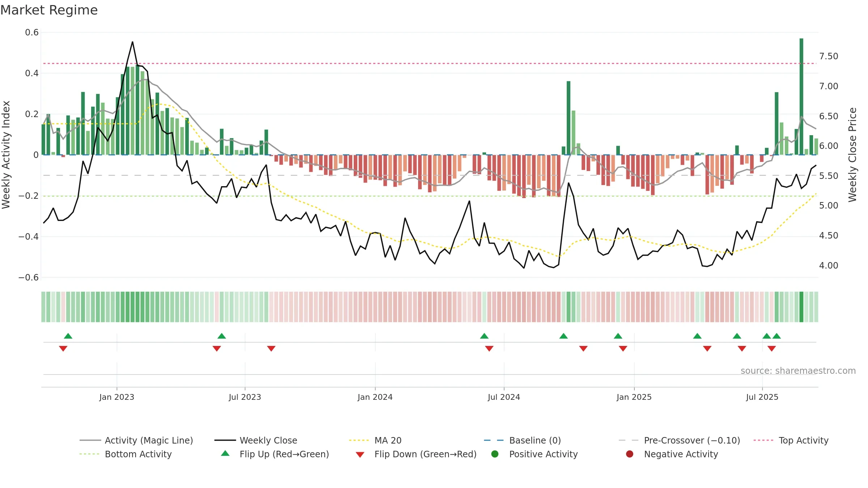The width and height of the screenshot is (868, 488).
Task: Click the −0.6 activity axis tick
Action: (x=29, y=277)
